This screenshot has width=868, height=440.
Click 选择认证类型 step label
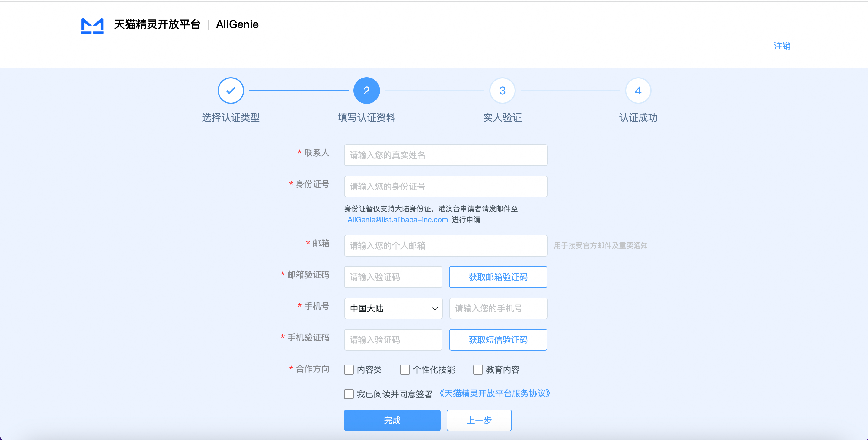(231, 118)
